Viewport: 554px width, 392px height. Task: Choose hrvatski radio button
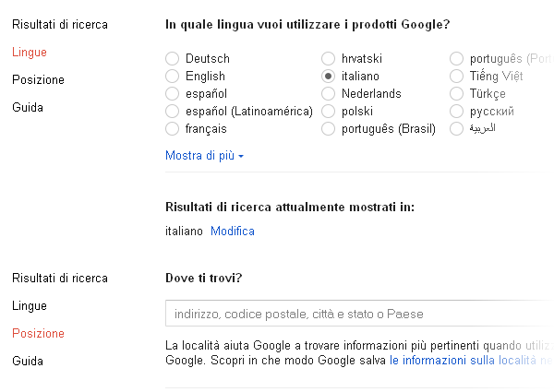click(328, 58)
